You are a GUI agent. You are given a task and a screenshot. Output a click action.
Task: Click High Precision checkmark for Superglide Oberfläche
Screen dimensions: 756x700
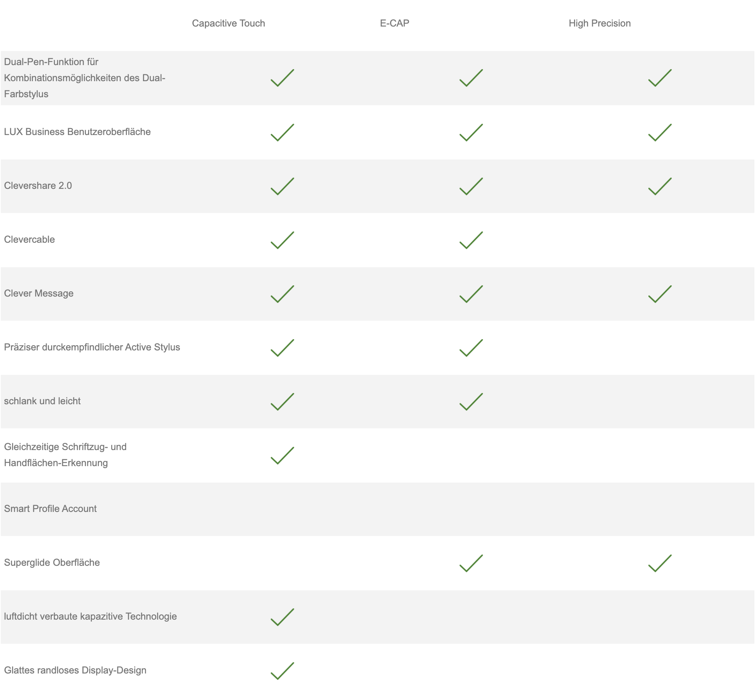[660, 563]
